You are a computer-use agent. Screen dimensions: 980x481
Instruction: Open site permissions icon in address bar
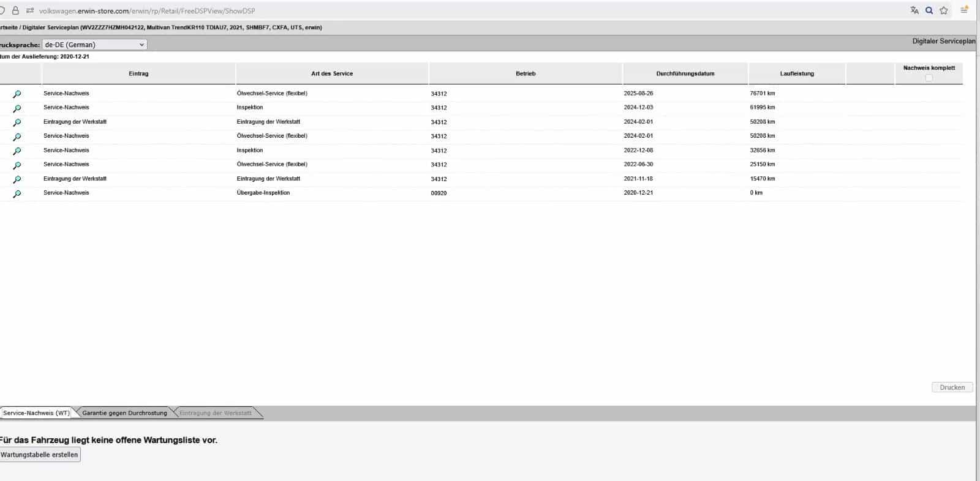29,10
